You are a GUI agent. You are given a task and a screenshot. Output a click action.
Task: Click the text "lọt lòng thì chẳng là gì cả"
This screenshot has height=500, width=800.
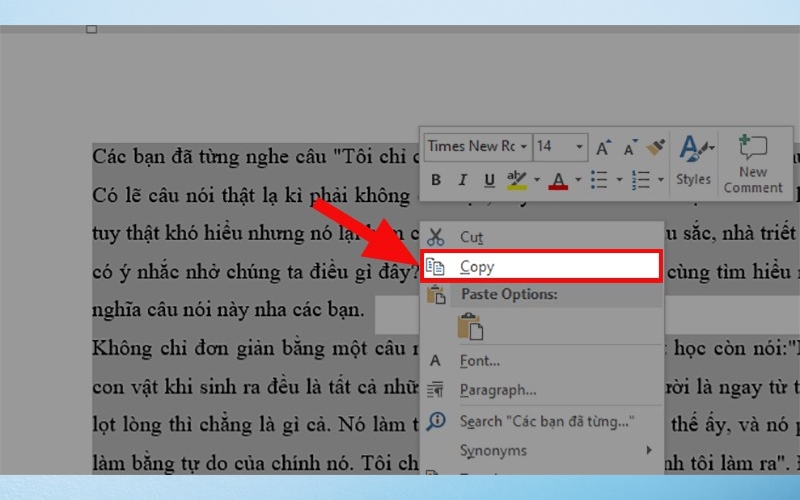point(212,425)
